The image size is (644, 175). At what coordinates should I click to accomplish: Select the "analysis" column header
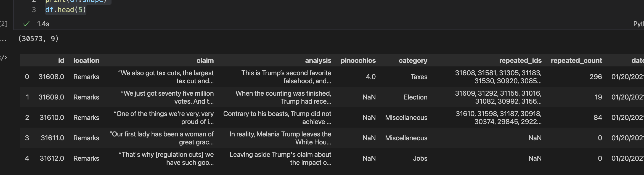coord(318,61)
